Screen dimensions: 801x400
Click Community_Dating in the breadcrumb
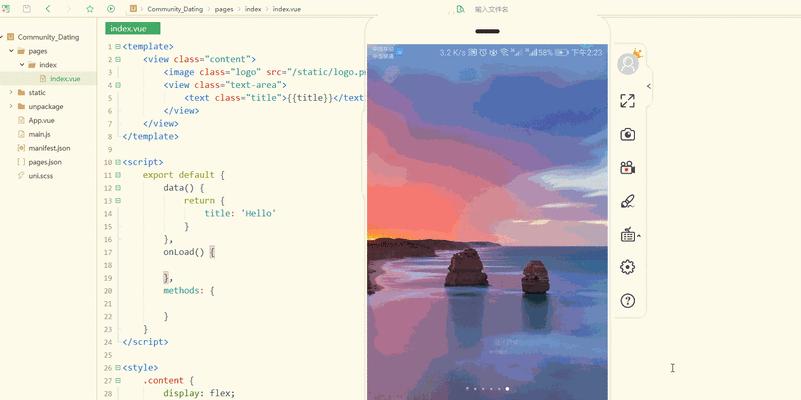175,9
